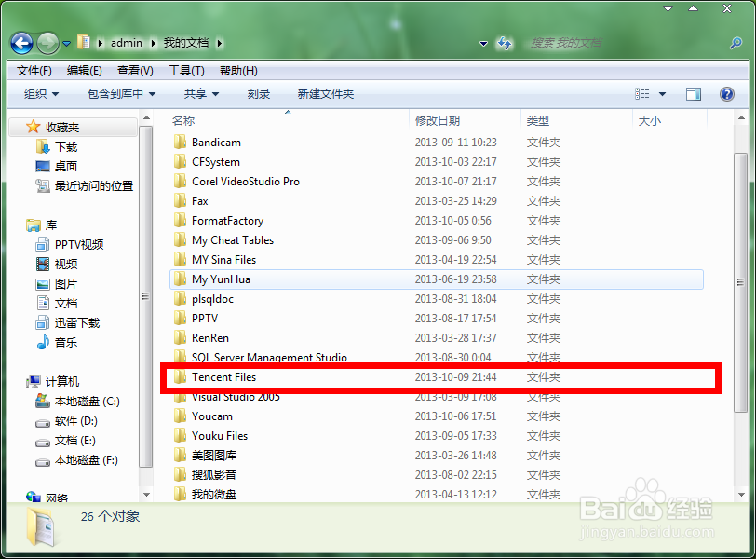756x559 pixels.
Task: Open the 视频 library film icon
Action: coord(43,264)
